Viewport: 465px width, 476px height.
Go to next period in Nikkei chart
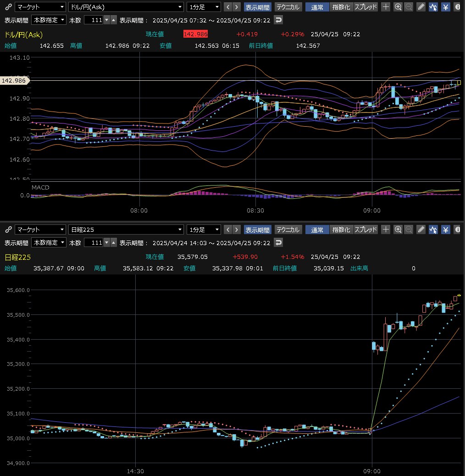coord(237,230)
